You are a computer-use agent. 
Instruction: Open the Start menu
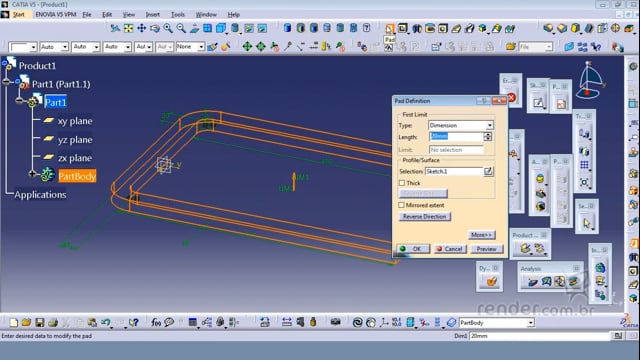[19, 14]
